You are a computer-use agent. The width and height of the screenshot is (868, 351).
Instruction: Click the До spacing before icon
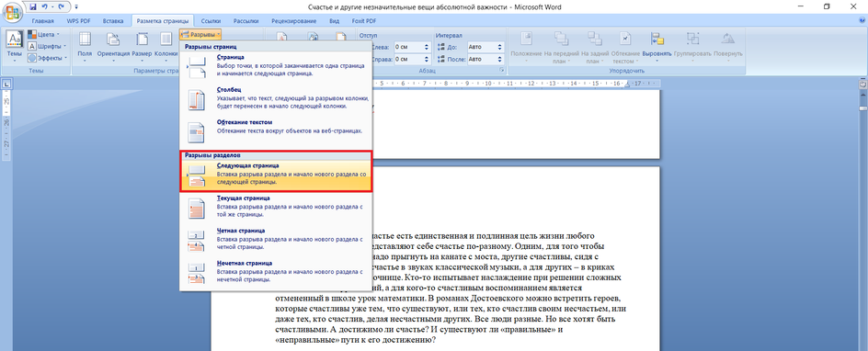[x=440, y=47]
